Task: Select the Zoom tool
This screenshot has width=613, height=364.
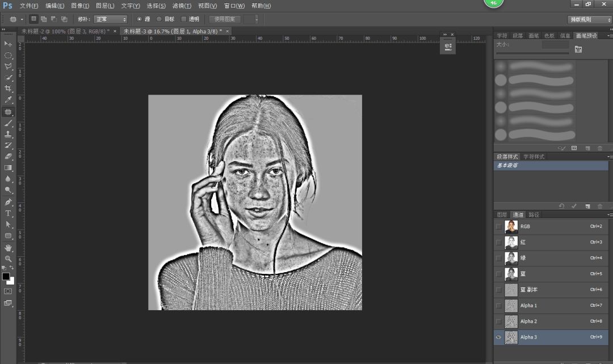Action: [x=8, y=259]
